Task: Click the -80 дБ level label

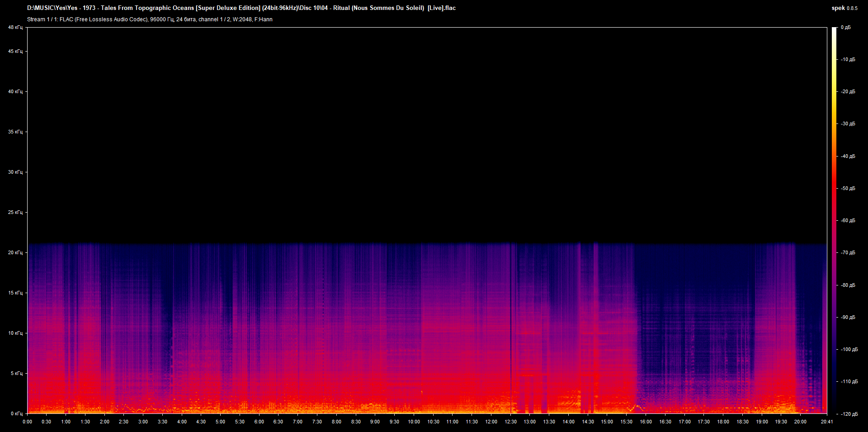Action: (848, 285)
